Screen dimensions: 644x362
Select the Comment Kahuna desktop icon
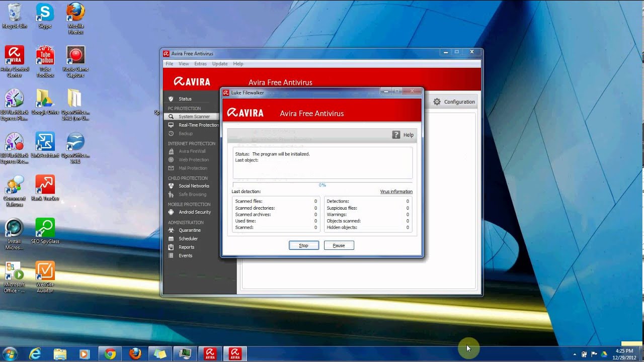[x=15, y=191]
